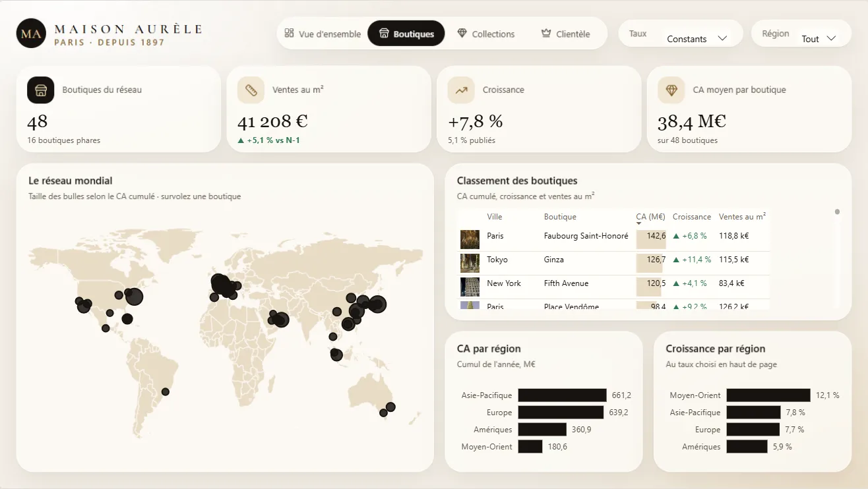Click the shop icon in the Boutiques tab
The image size is (868, 489).
384,33
